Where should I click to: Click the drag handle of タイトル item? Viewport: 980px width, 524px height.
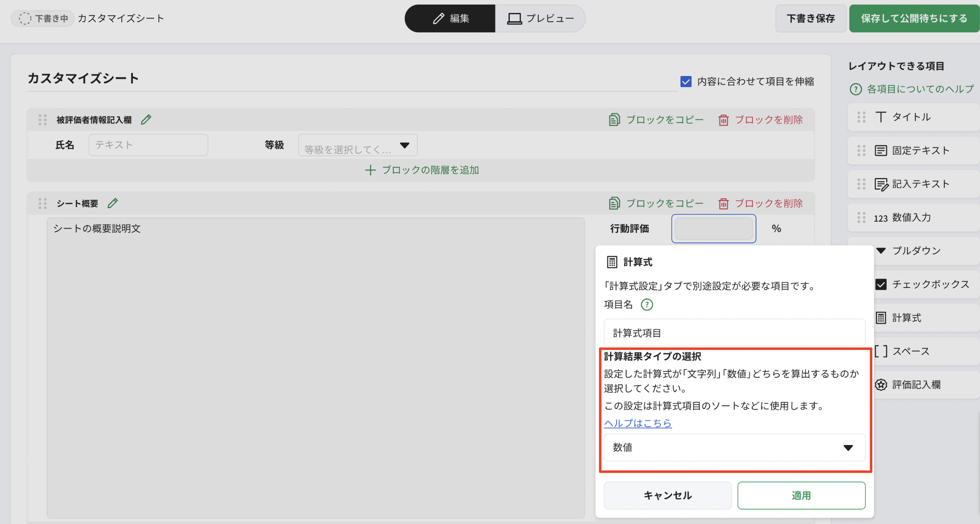pos(861,117)
